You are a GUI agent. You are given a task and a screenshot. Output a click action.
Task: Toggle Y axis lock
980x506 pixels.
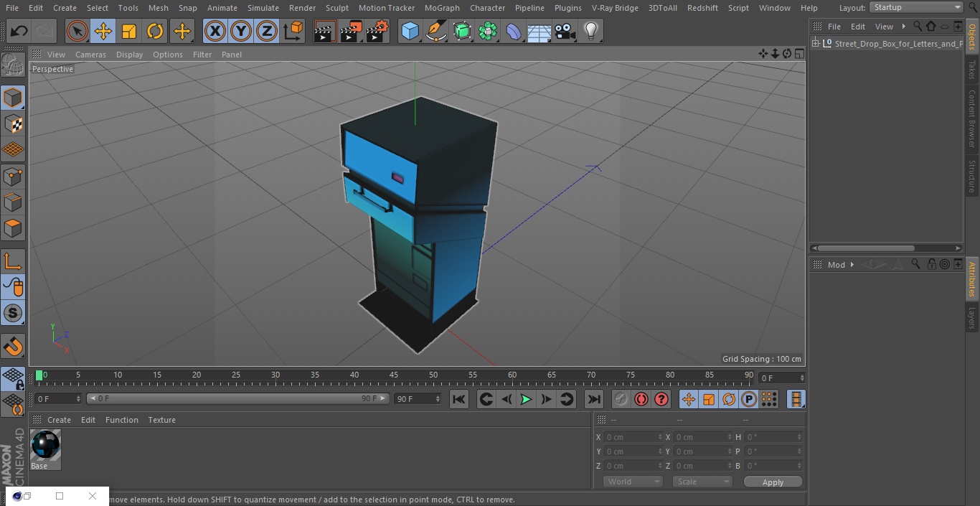[x=241, y=31]
